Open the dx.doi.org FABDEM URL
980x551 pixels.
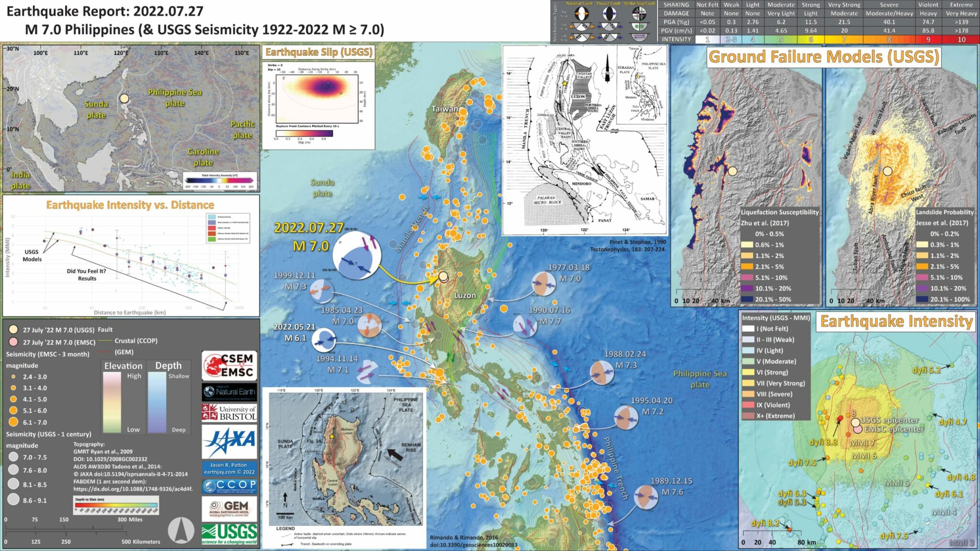pyautogui.click(x=133, y=489)
